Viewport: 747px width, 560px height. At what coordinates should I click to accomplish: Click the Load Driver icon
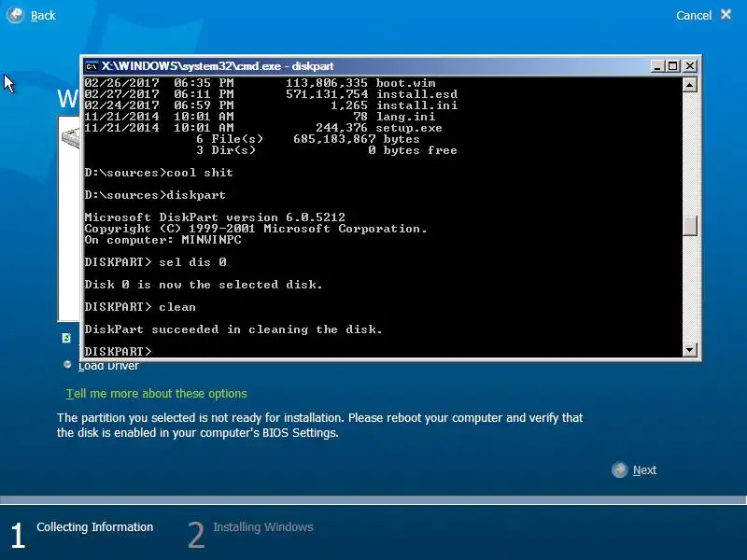pos(67,364)
